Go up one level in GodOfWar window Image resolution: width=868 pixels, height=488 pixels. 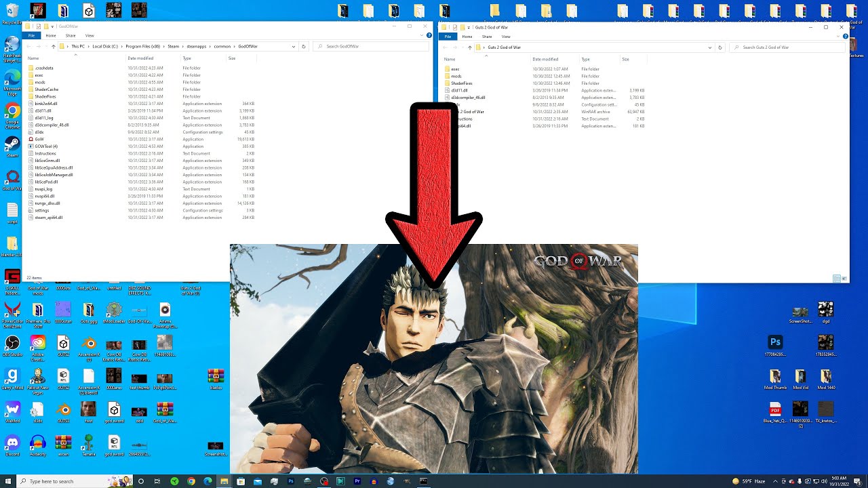(54, 46)
